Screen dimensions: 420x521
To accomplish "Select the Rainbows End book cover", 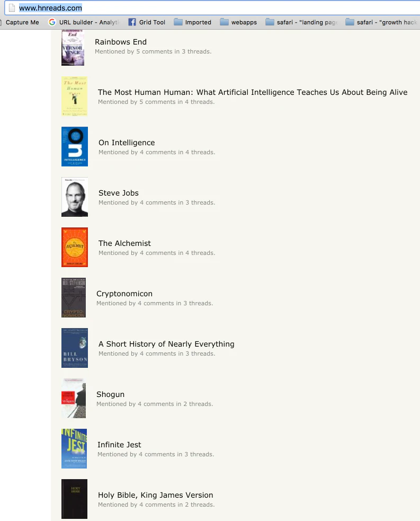I will 73,47.
